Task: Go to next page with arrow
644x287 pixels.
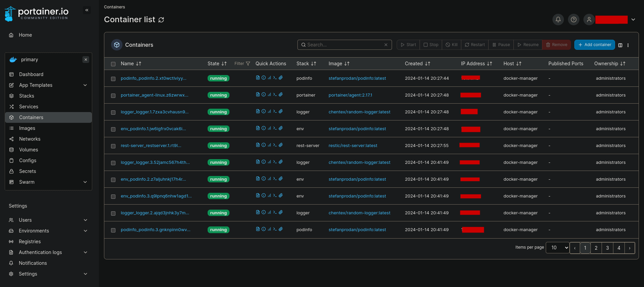Action: point(630,248)
